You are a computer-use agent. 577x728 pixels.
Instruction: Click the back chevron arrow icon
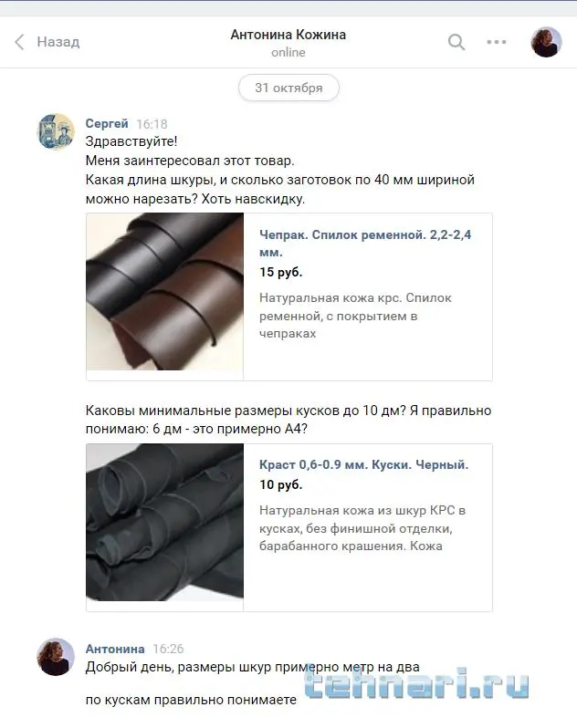[x=19, y=42]
